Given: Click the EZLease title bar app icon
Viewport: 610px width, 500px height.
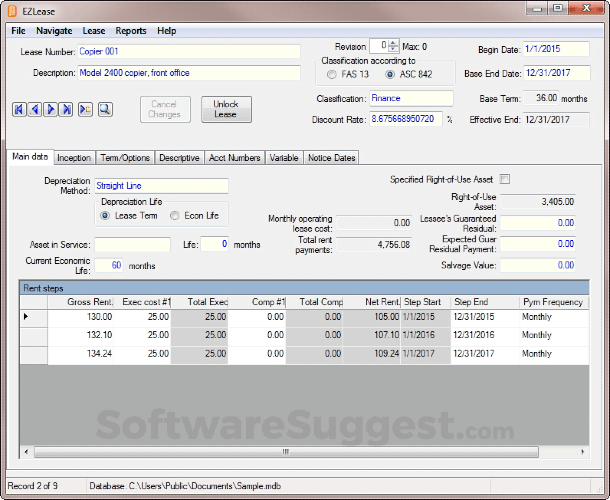Looking at the screenshot, I should click(x=12, y=11).
